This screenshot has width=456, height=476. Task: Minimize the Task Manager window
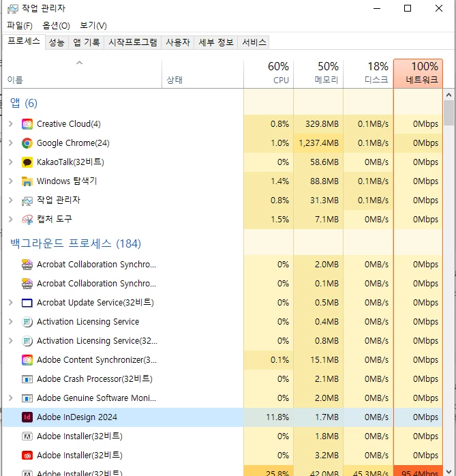pos(377,8)
